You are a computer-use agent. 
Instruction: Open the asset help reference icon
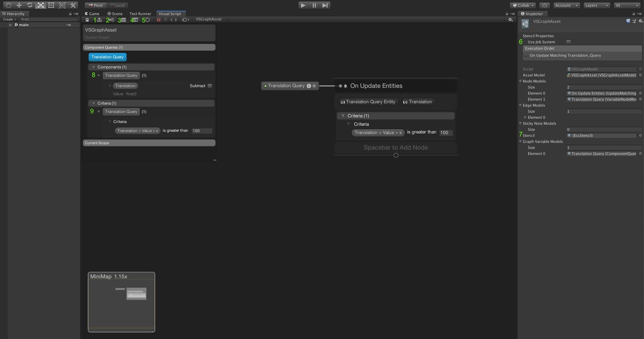coord(628,21)
